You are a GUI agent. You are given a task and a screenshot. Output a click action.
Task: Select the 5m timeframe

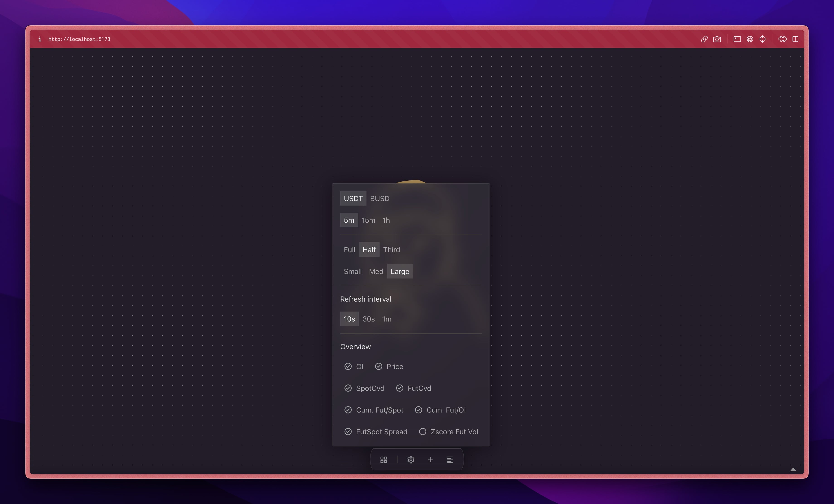pyautogui.click(x=349, y=220)
